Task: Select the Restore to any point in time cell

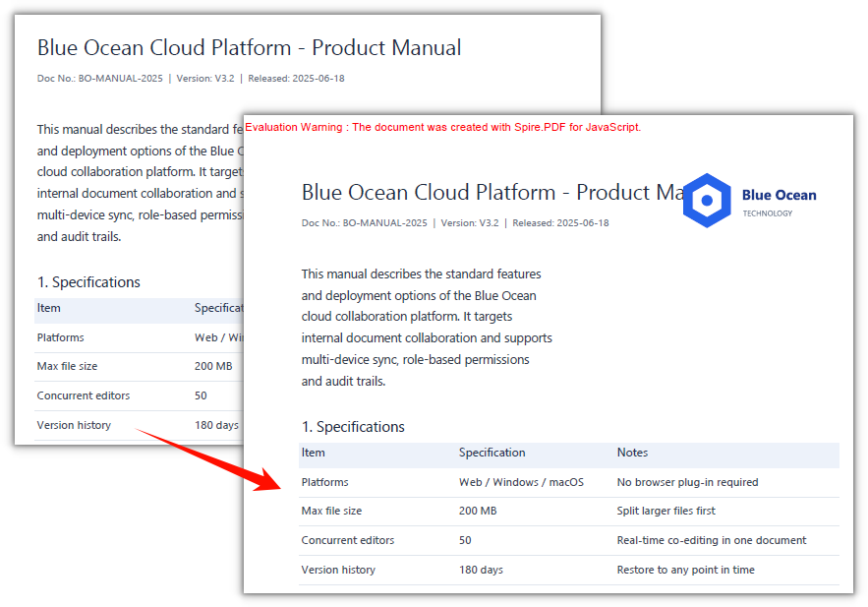Action: coord(685,570)
